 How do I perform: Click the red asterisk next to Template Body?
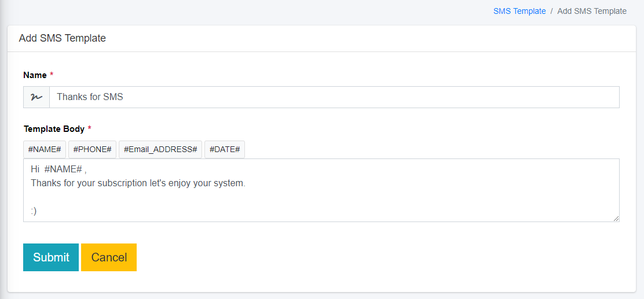[89, 129]
